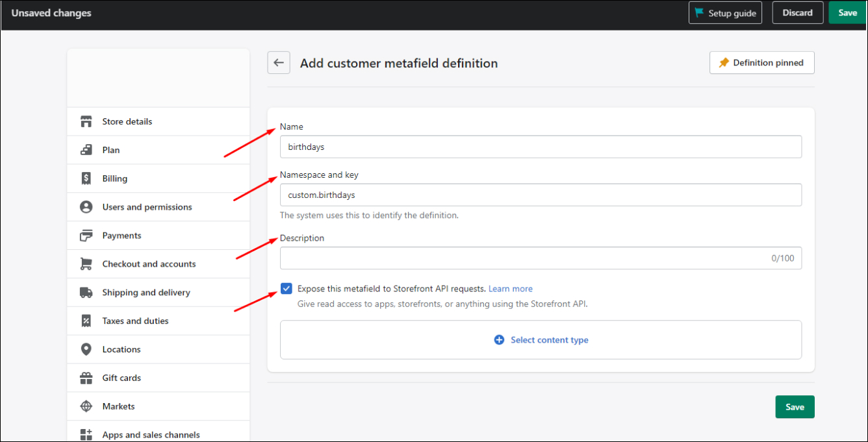Open the Setup guide
The height and width of the screenshot is (442, 868).
point(726,13)
